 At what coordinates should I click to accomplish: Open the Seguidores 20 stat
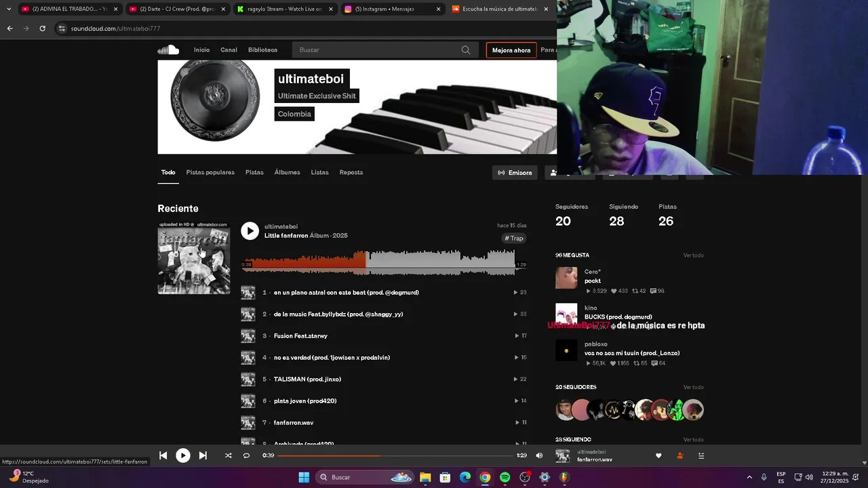pyautogui.click(x=572, y=215)
